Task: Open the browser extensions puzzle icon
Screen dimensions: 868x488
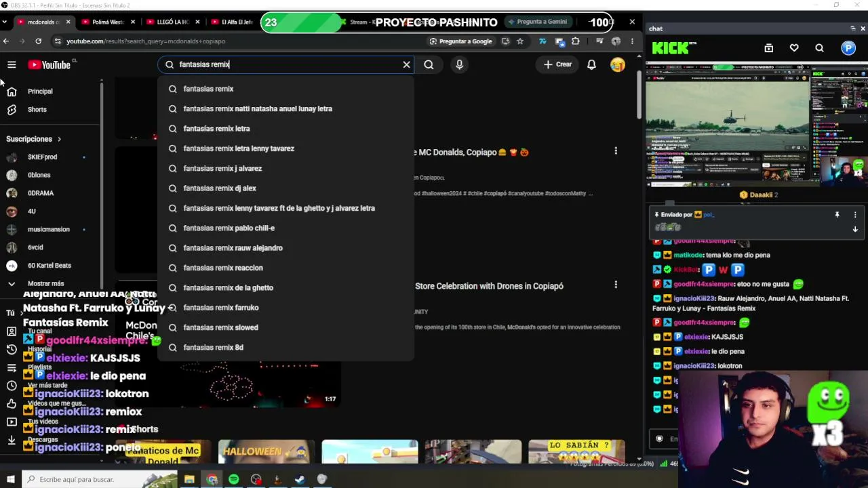Action: 576,41
